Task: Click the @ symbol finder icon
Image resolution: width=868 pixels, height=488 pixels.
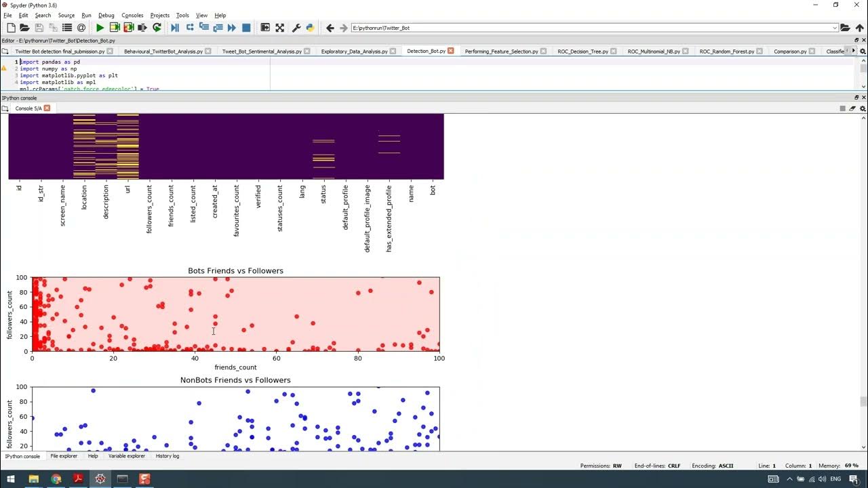Action: [81, 28]
